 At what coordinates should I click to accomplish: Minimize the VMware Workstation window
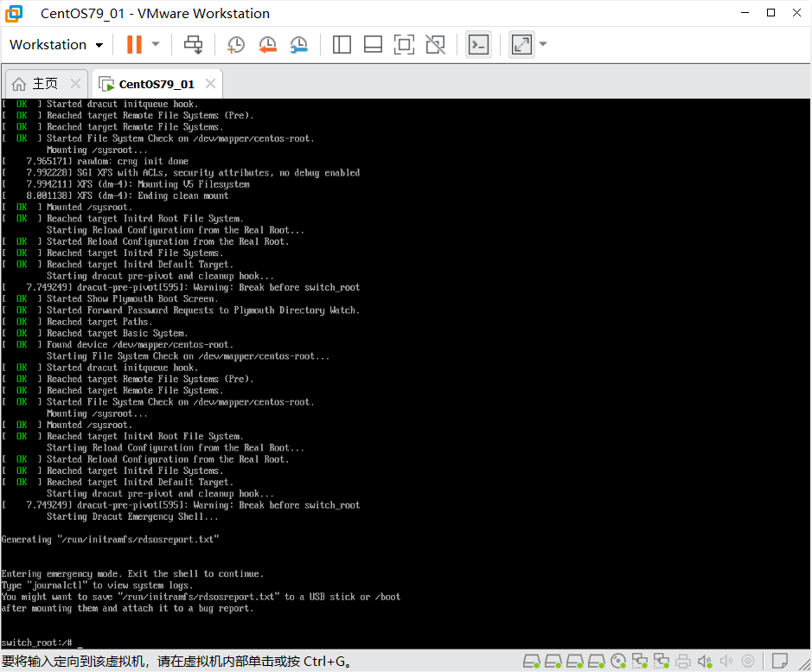coord(745,13)
